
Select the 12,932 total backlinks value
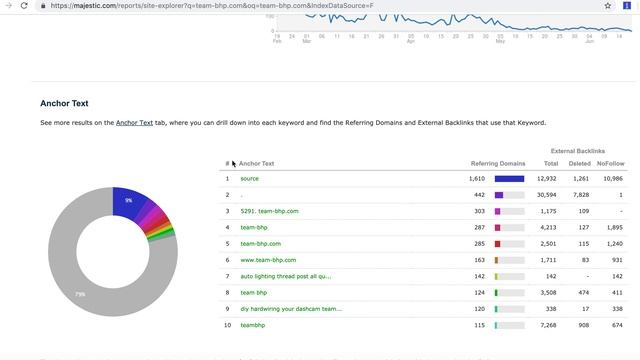(x=547, y=178)
